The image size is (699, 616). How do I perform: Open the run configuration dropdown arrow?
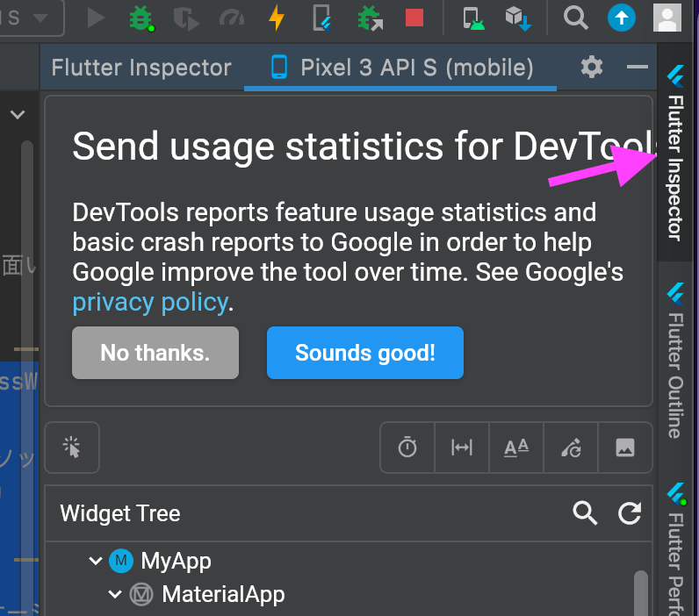40,18
